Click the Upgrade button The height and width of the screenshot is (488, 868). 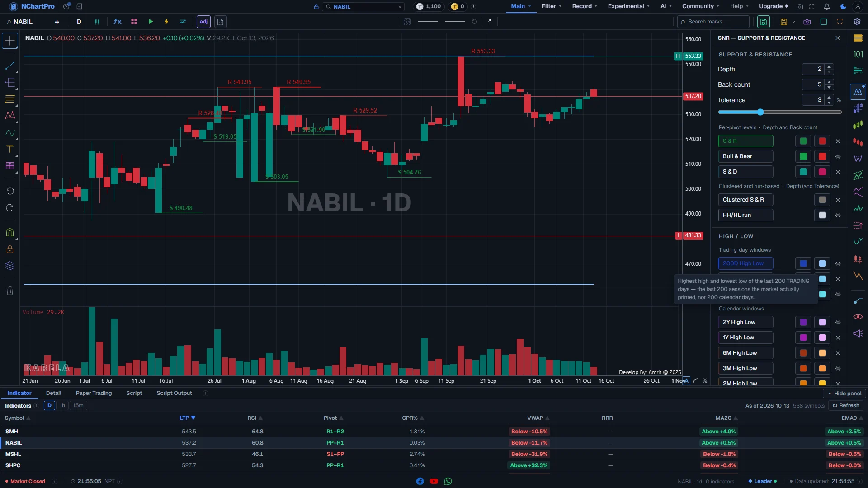point(774,6)
